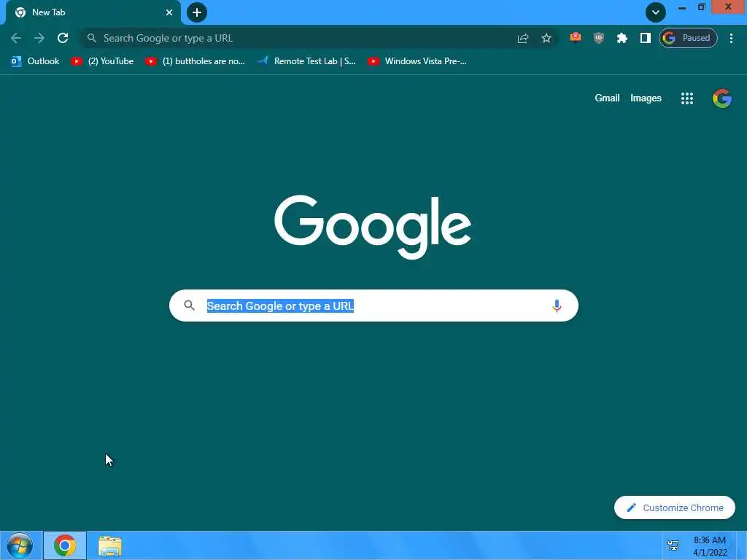Go forward with the forward arrow
747x560 pixels.
(39, 38)
